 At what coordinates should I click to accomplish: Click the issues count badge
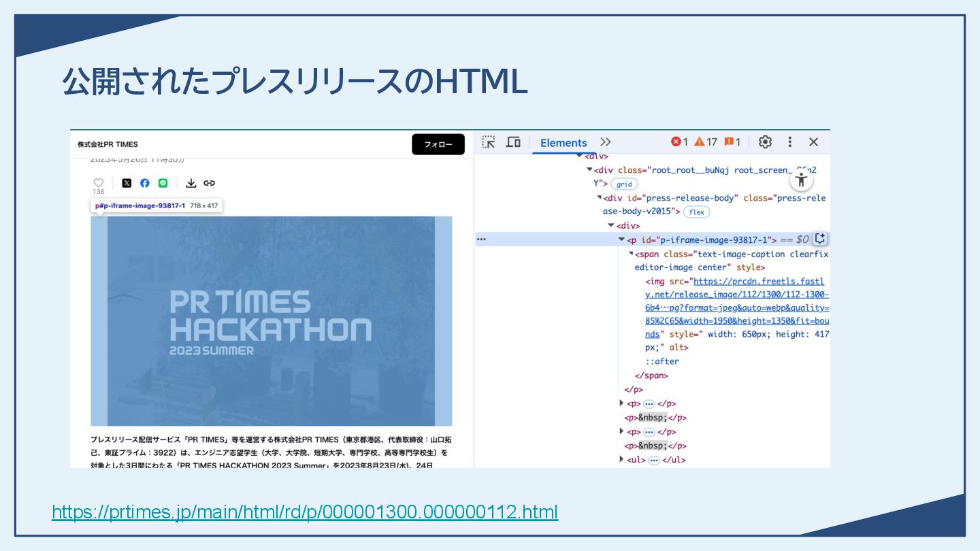[x=732, y=142]
